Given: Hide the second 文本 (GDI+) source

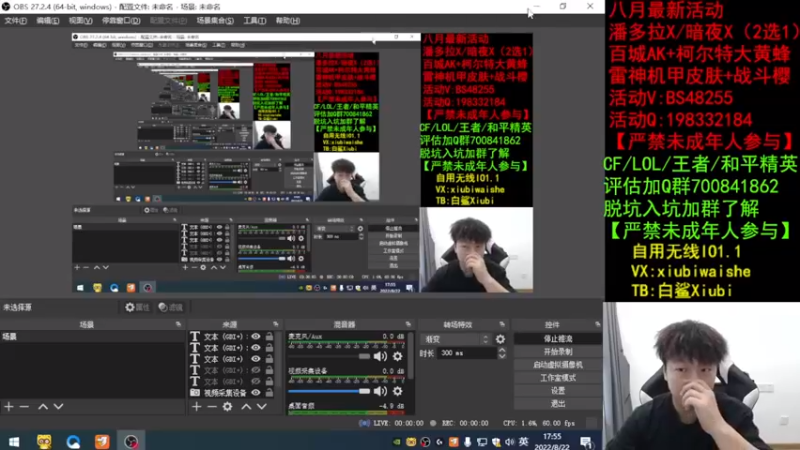Looking at the screenshot, I should click(x=256, y=348).
